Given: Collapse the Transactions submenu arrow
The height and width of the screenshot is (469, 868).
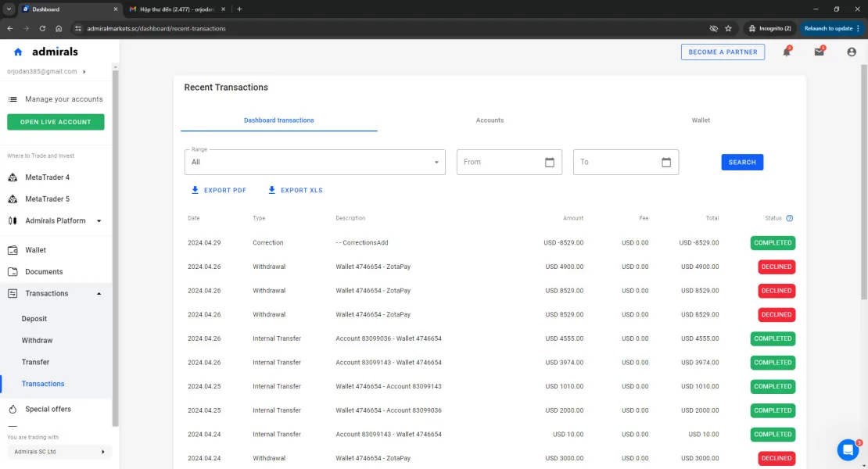Looking at the screenshot, I should (99, 294).
